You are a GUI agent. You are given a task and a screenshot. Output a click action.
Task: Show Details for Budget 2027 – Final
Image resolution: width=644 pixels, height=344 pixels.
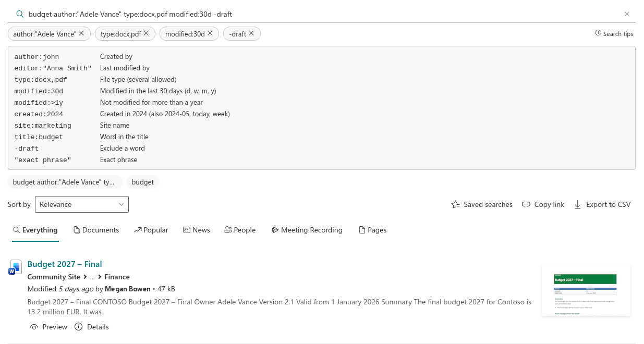92,327
